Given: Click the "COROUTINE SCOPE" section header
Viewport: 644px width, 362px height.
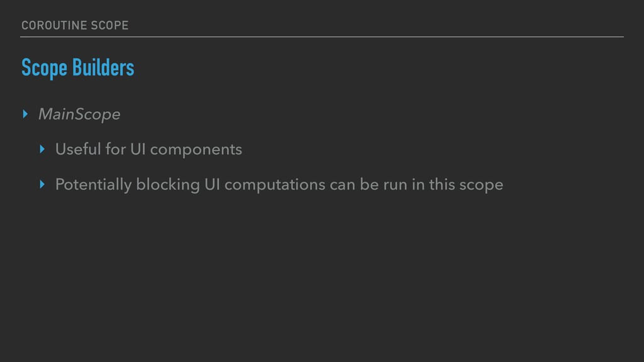Looking at the screenshot, I should (x=74, y=25).
